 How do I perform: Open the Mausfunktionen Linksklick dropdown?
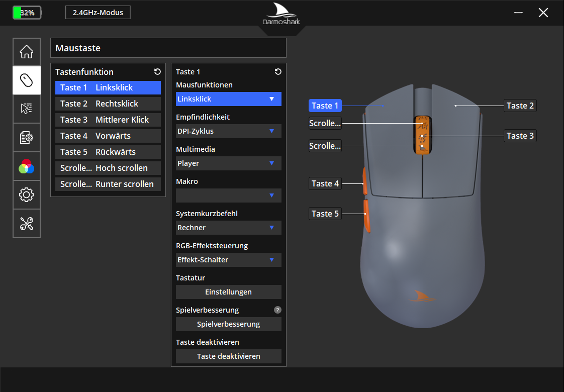click(228, 99)
